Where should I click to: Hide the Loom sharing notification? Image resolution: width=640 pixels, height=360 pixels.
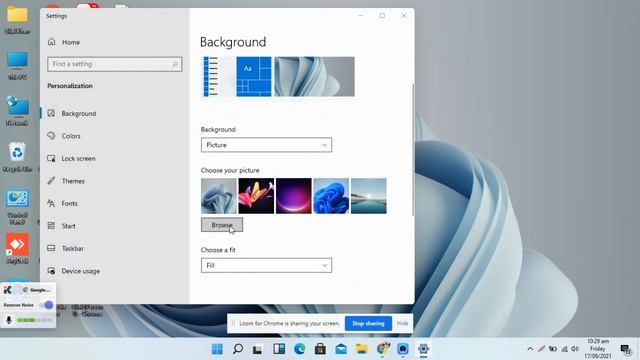pos(402,323)
